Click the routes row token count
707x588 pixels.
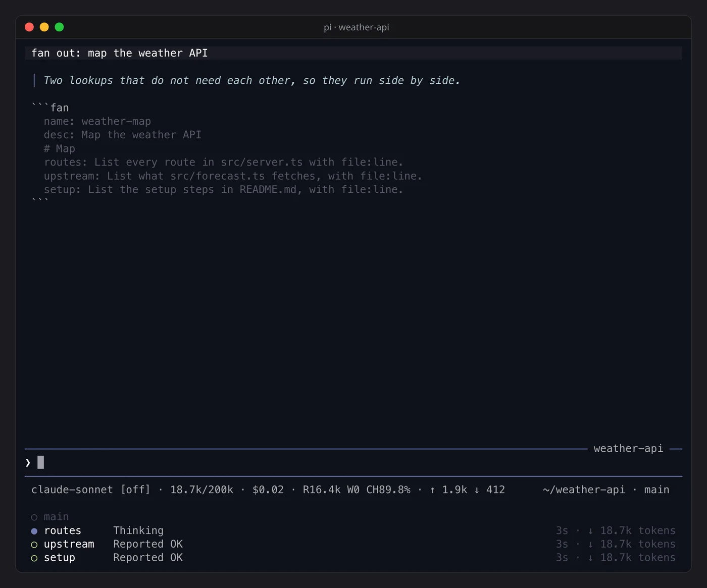[x=632, y=530]
